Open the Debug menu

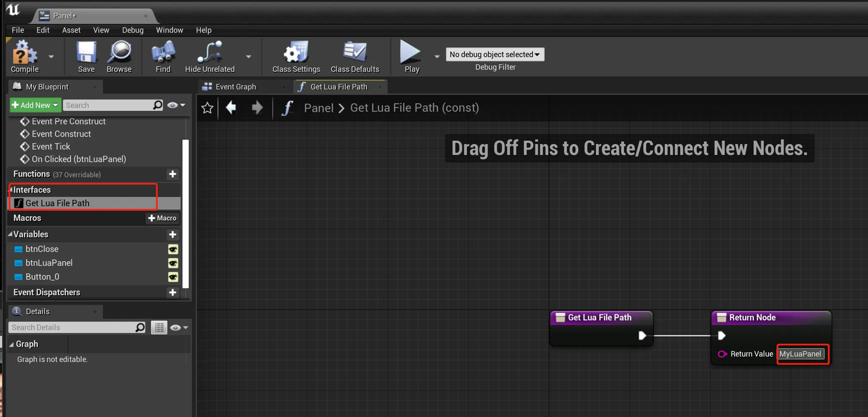tap(133, 30)
